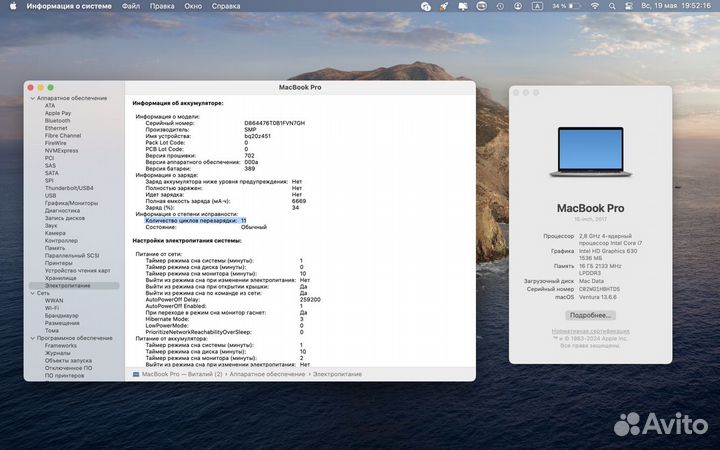Image resolution: width=720 pixels, height=450 pixels.
Task: Collapse the 'Программное обеспечение' section
Action: (33, 338)
